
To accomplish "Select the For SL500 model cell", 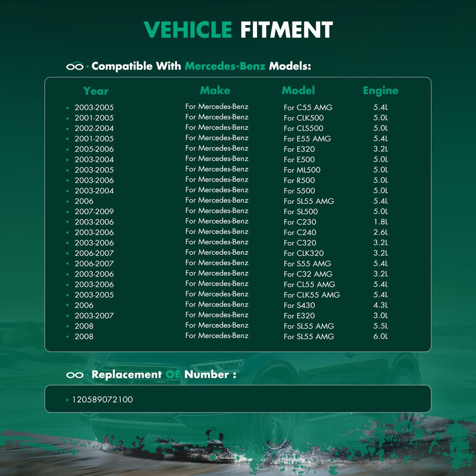I will 301,211.
